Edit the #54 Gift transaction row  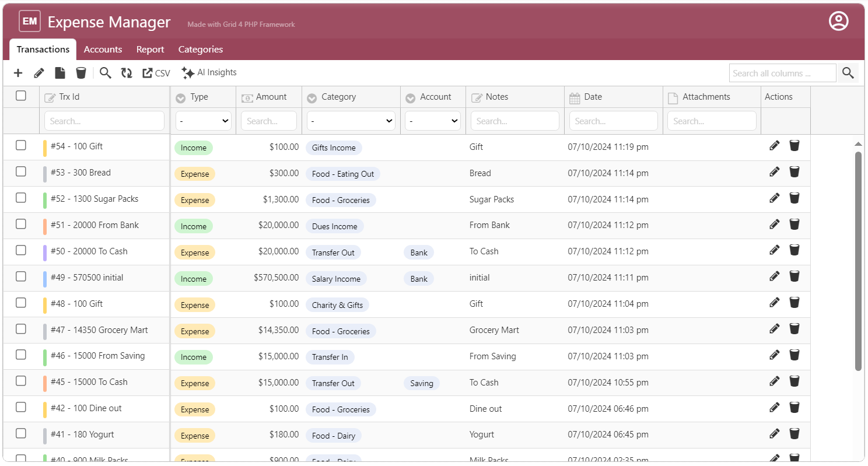point(774,146)
